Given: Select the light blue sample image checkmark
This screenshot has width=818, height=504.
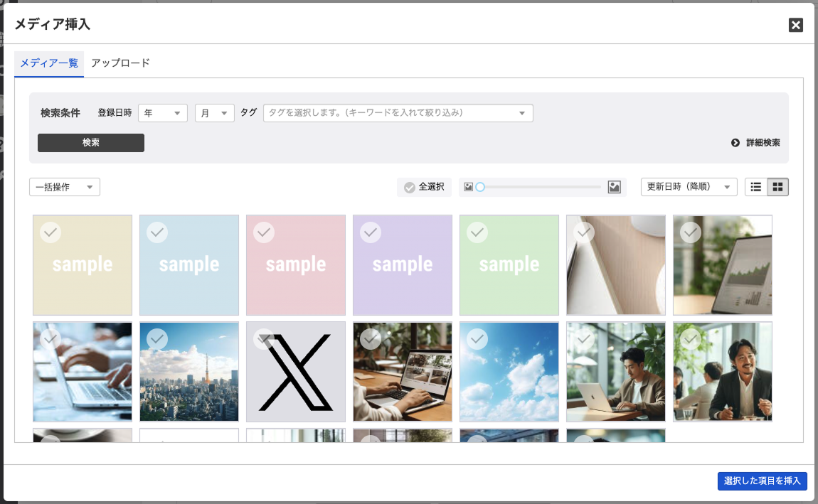Looking at the screenshot, I should (x=157, y=232).
